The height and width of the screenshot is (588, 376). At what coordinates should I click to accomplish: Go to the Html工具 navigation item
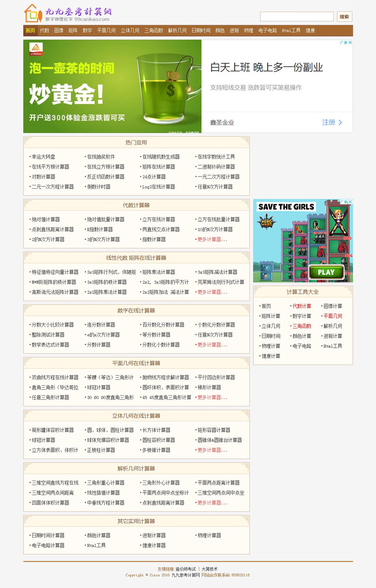[x=291, y=31]
